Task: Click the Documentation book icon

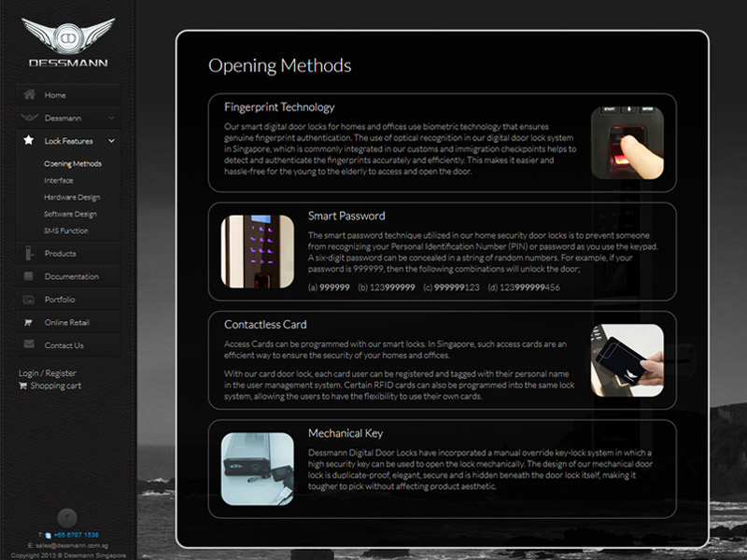Action: (29, 276)
